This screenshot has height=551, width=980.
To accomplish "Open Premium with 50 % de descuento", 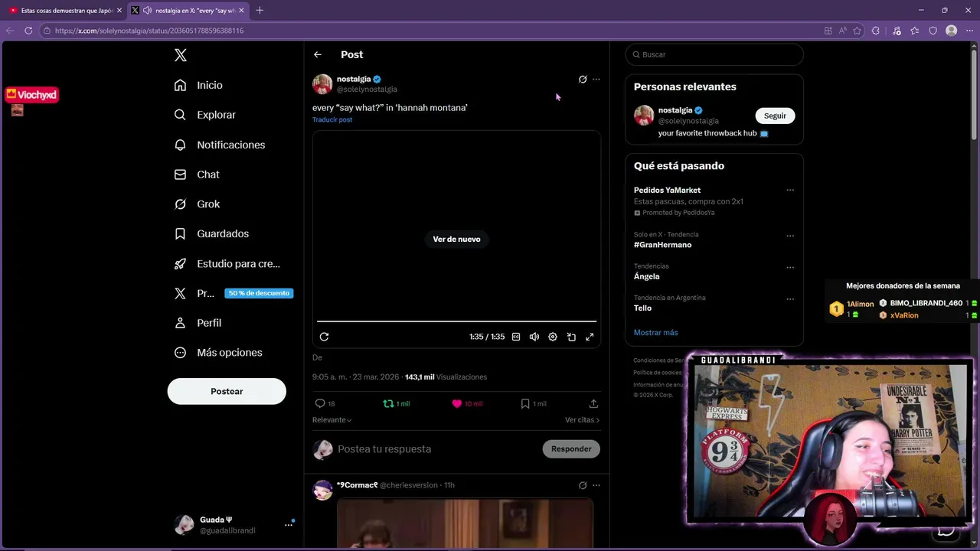I will [233, 293].
